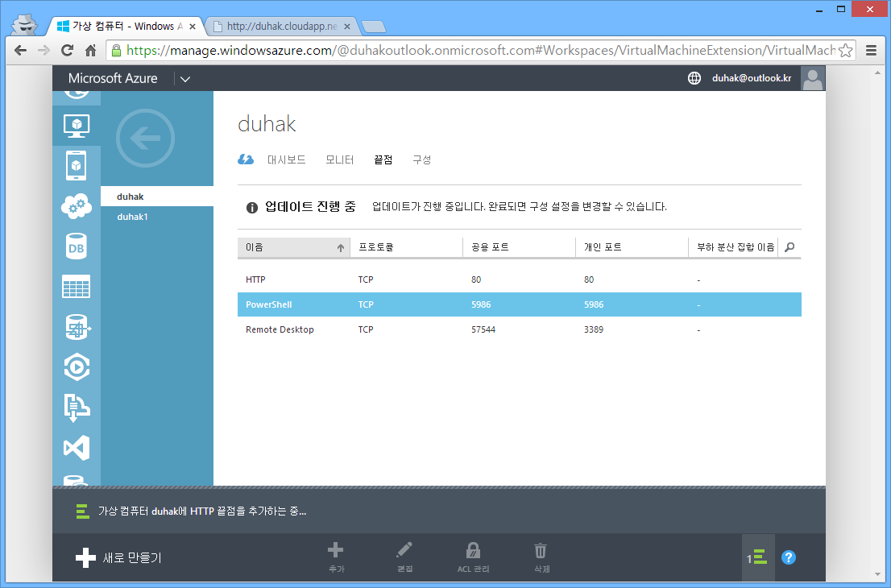Open Storage grid icon in sidebar

point(77,287)
